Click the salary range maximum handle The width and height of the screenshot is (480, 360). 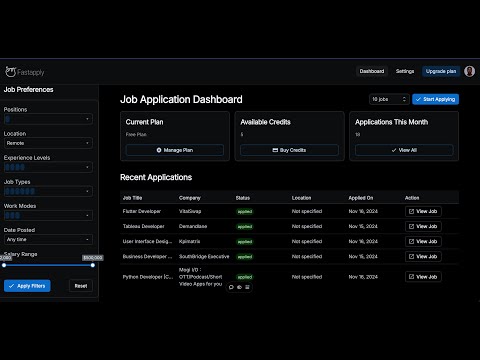(93, 265)
